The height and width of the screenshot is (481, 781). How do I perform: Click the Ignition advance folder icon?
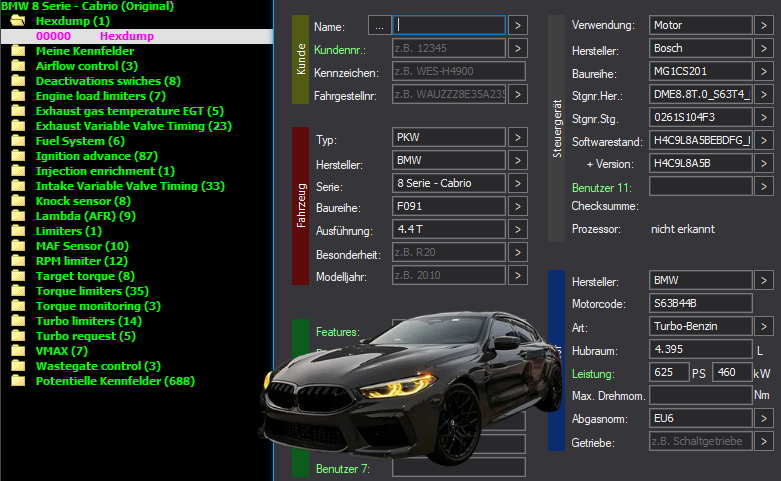tap(18, 156)
